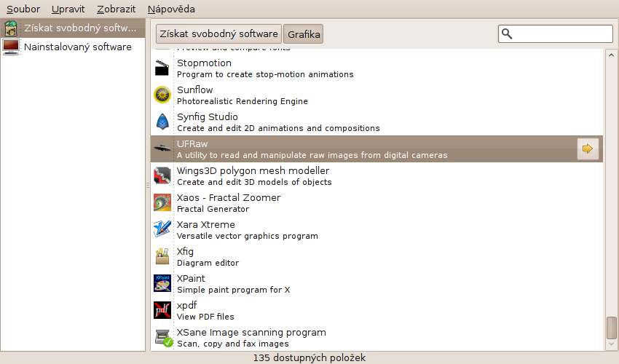Focus the search input field
619x364 pixels.
(x=556, y=34)
